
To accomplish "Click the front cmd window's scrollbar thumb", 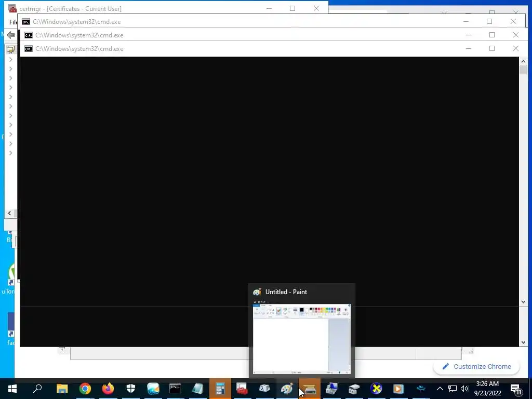I will tap(523, 70).
